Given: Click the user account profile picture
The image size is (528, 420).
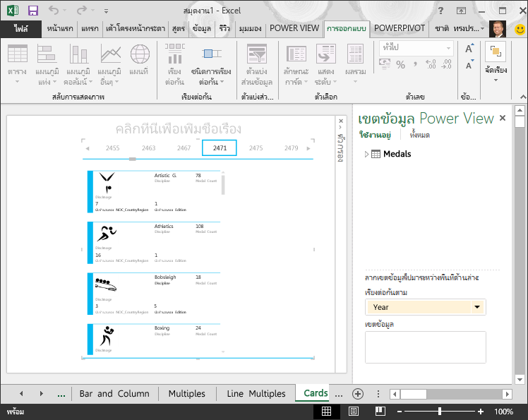Looking at the screenshot, I should [x=498, y=29].
